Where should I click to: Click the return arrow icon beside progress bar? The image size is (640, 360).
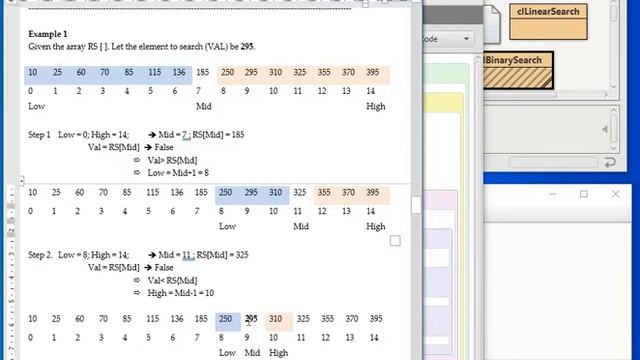[610, 162]
